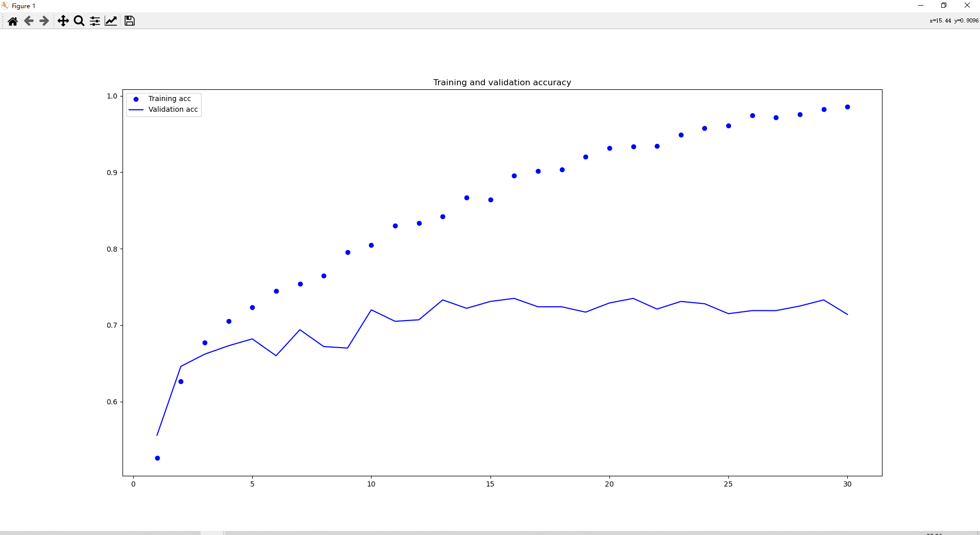This screenshot has width=980, height=535.
Task: Reset the plot to original view (Home)
Action: [13, 21]
